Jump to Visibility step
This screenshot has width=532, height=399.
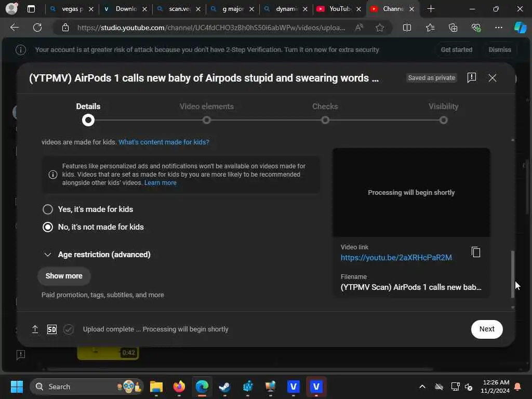point(444,114)
